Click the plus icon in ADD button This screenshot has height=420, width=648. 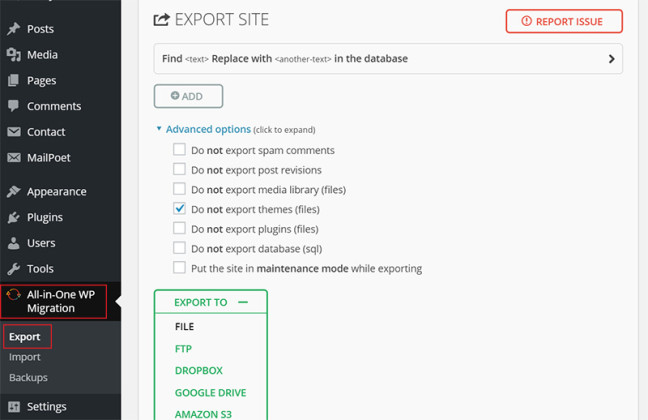coord(175,95)
